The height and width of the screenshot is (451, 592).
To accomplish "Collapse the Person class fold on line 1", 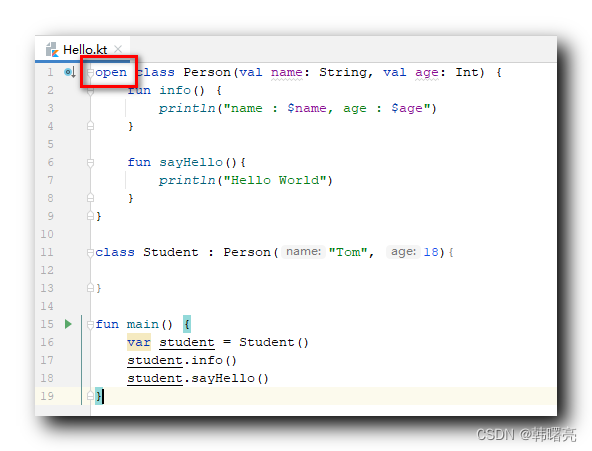I will 90,72.
